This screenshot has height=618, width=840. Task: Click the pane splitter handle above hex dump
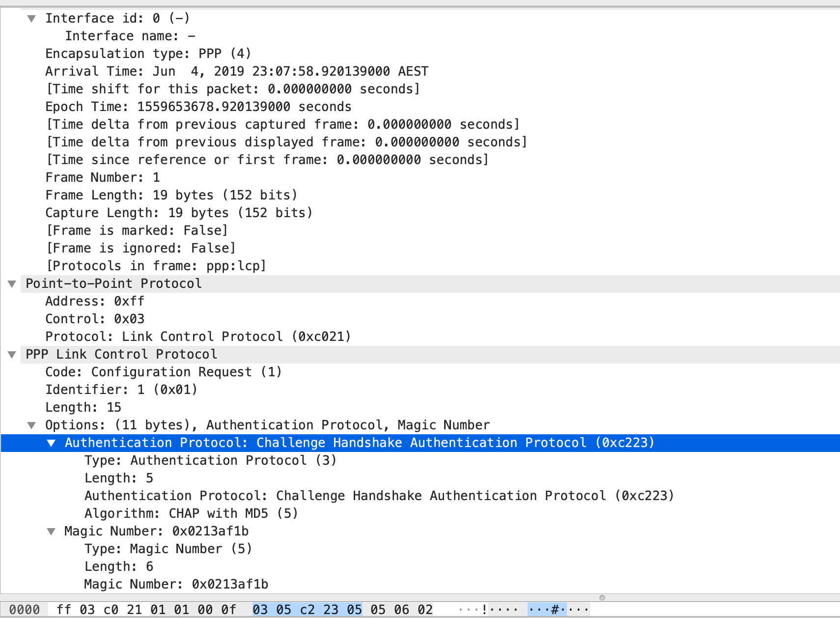coord(602,598)
